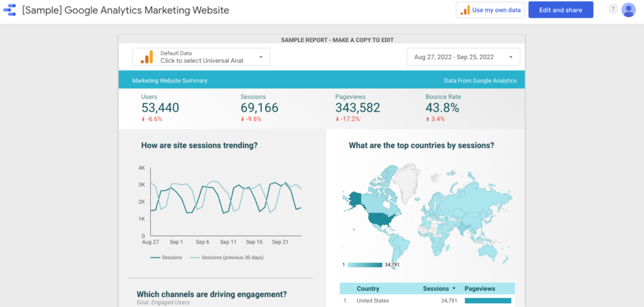Open the help question mark icon

(613, 9)
